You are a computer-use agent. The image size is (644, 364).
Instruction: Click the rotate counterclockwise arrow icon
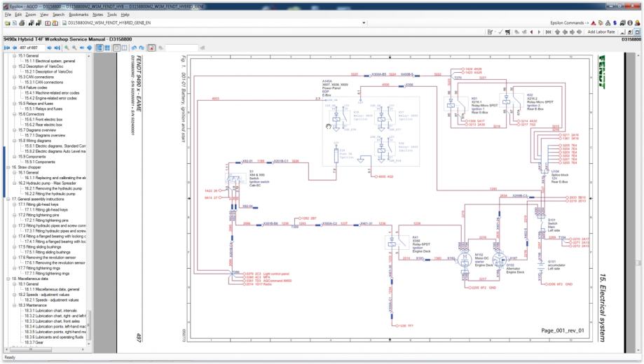click(x=134, y=48)
